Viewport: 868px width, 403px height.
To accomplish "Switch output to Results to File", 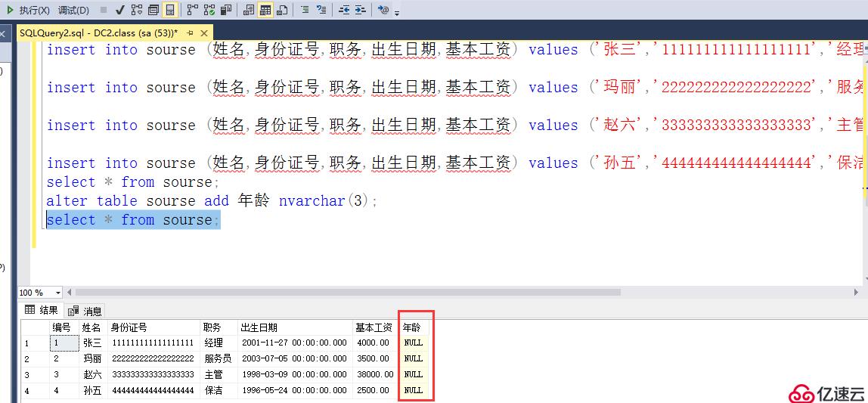I will (x=282, y=10).
